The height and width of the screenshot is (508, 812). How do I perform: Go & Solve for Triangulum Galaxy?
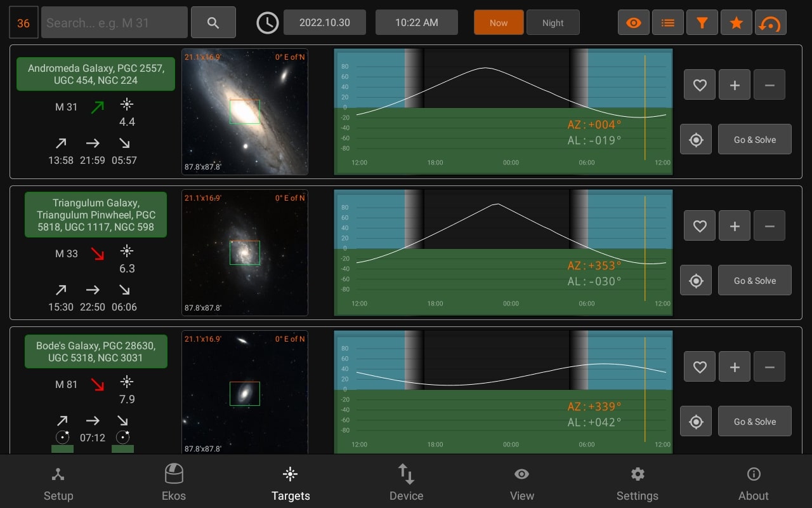[x=755, y=281]
